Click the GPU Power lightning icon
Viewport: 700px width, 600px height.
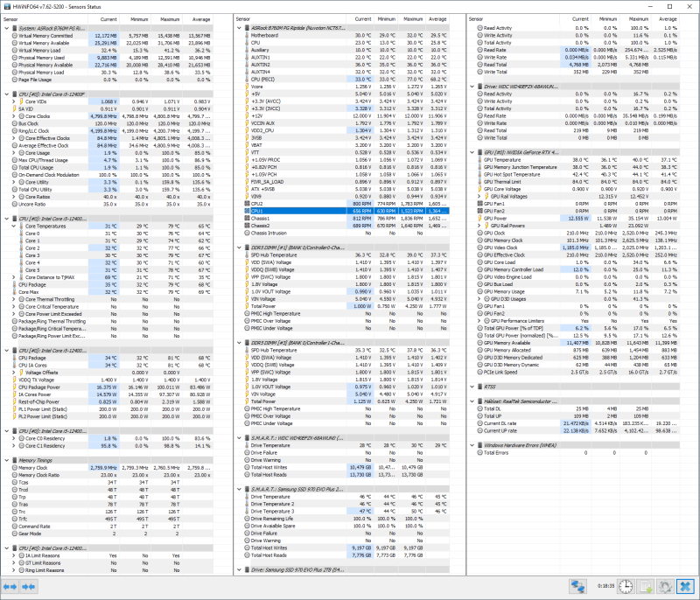coord(479,219)
